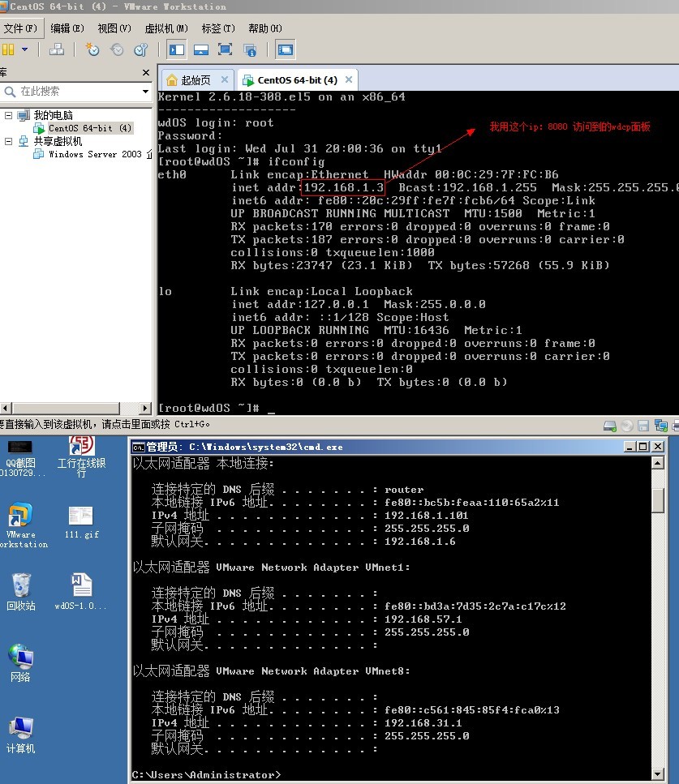This screenshot has height=784, width=679.
Task: Click the floppy drive status icon
Action: pyautogui.click(x=643, y=426)
